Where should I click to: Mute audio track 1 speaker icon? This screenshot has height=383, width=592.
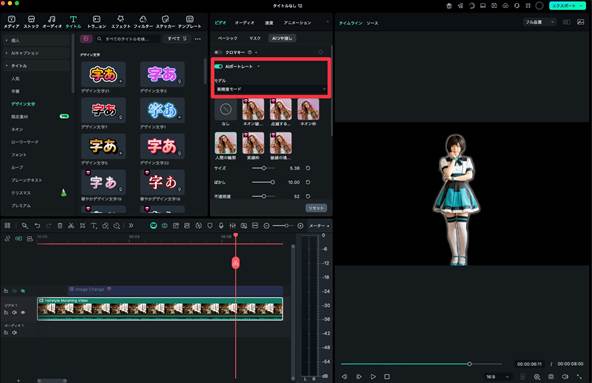[x=14, y=332]
